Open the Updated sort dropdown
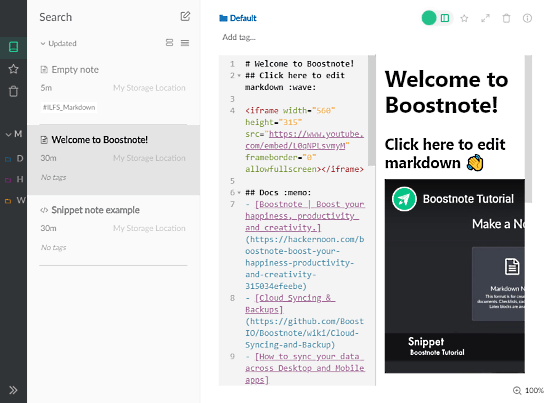550x403 pixels. point(58,43)
